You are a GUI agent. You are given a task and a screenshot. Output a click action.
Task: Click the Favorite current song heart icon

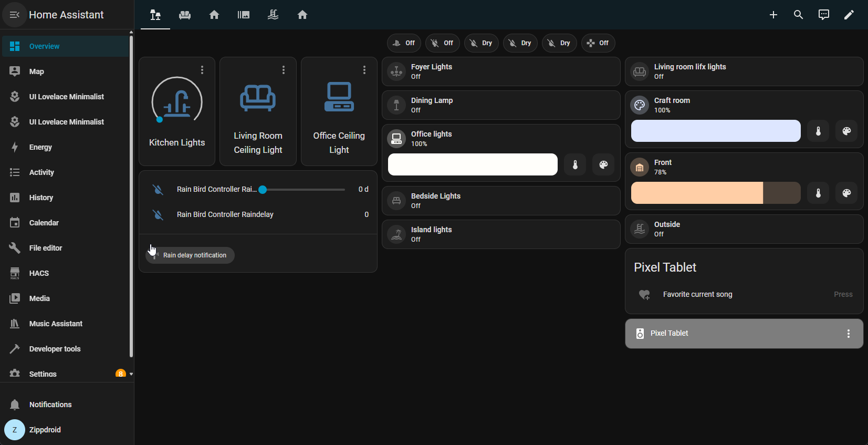pos(644,295)
